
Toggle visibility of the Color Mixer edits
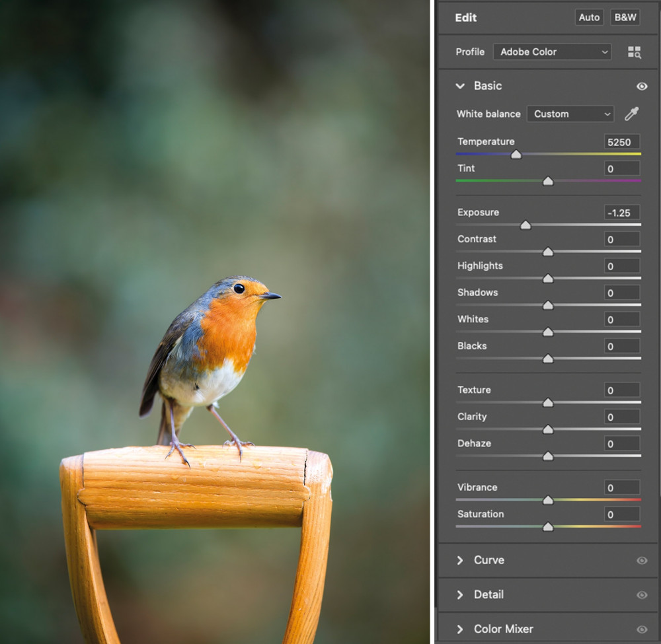tap(642, 629)
